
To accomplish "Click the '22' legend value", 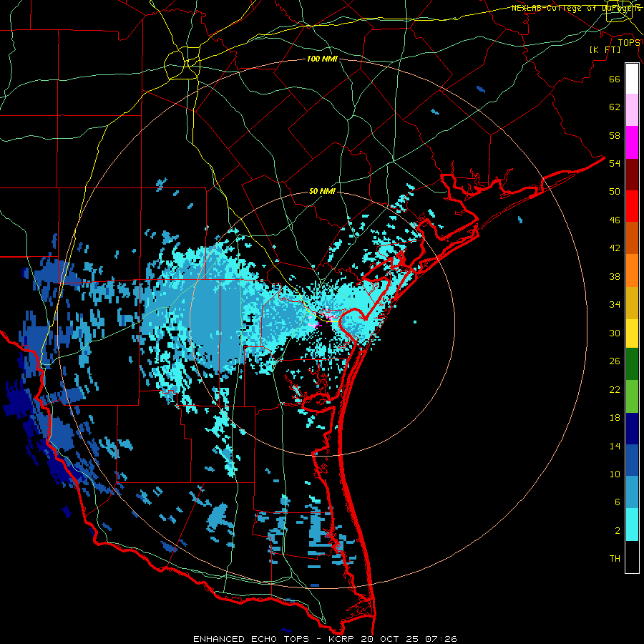I will tap(615, 389).
